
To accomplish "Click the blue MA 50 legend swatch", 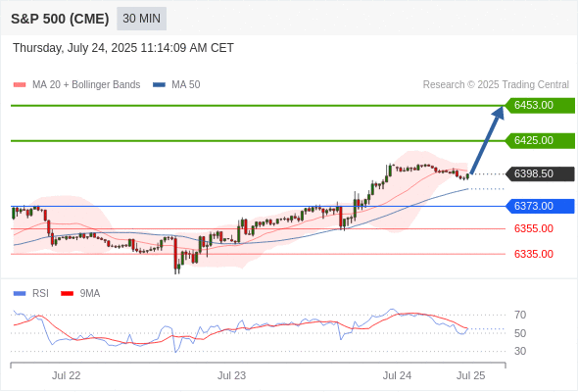I will point(159,85).
